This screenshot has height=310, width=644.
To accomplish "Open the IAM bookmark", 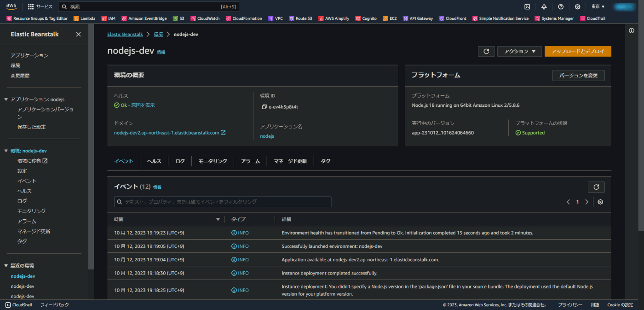I will [108, 18].
